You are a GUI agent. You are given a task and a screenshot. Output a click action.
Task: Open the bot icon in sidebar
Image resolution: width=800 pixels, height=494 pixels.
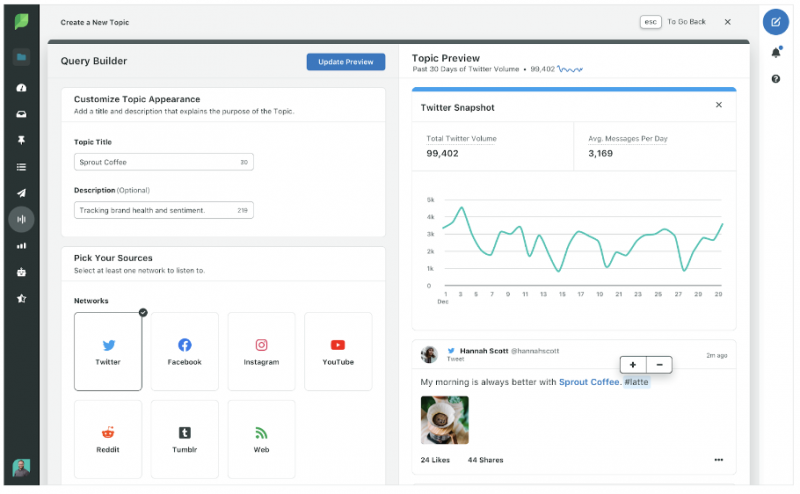coord(21,272)
